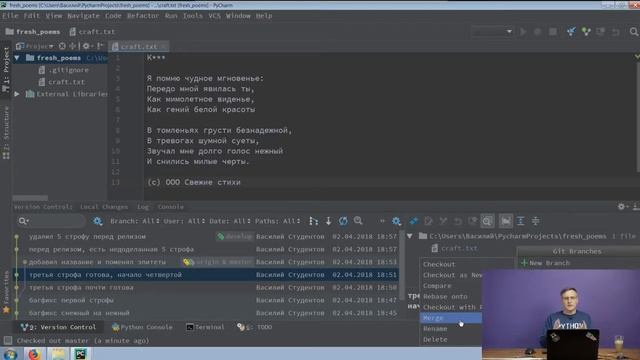Viewport: 640px width, 360px height.
Task: Click the pin blue icon in details toolbar
Action: 413,221
